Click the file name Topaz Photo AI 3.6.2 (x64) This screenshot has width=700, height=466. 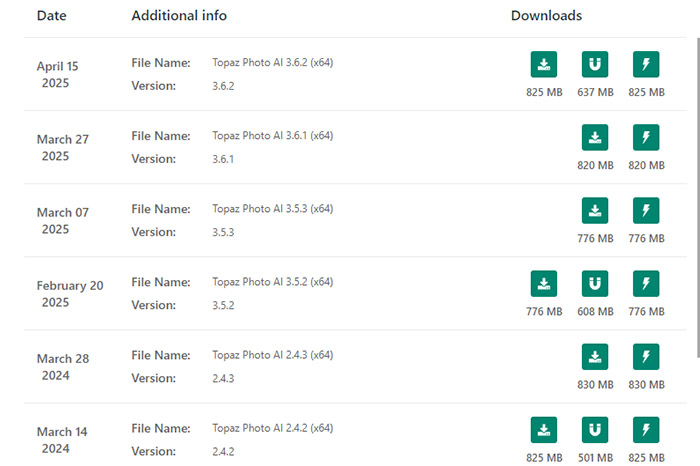273,62
